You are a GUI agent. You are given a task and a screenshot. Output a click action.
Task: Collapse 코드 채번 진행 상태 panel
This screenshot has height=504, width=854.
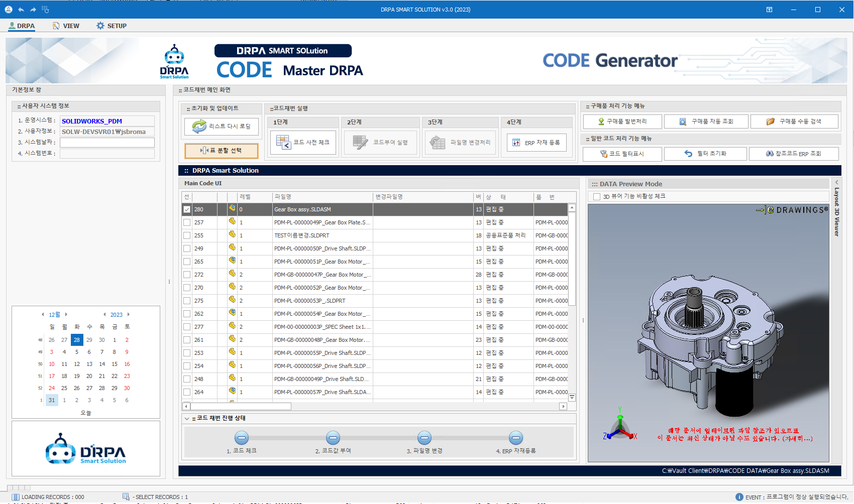(x=187, y=418)
